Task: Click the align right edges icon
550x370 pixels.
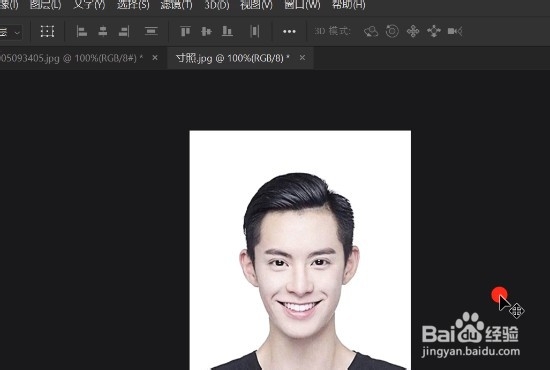Action: 124,32
